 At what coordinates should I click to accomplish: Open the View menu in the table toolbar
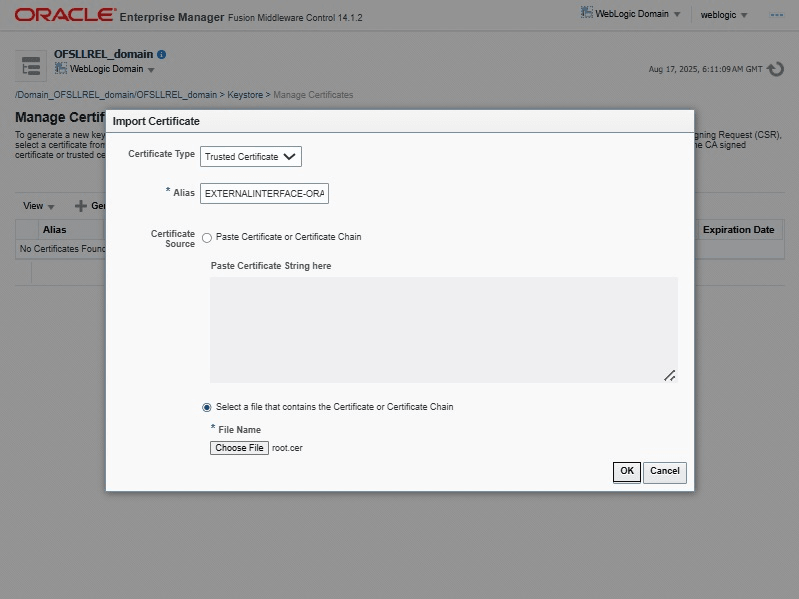coord(38,206)
